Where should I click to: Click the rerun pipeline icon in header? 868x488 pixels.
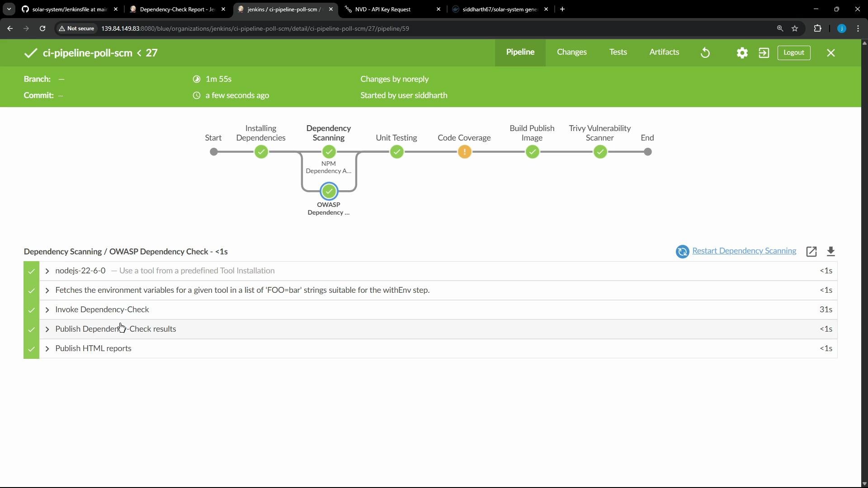705,53
